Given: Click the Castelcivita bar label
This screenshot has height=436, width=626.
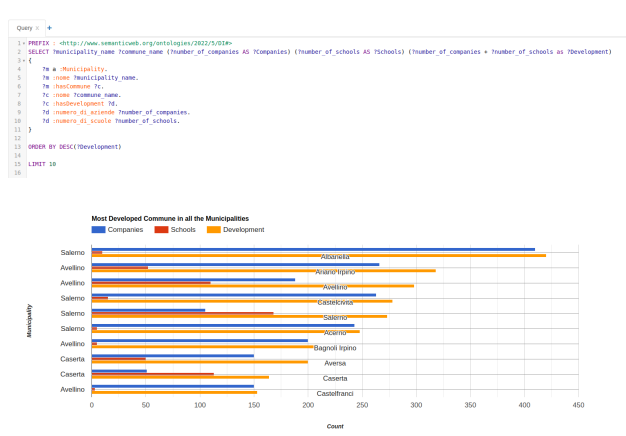Looking at the screenshot, I should tap(335, 302).
